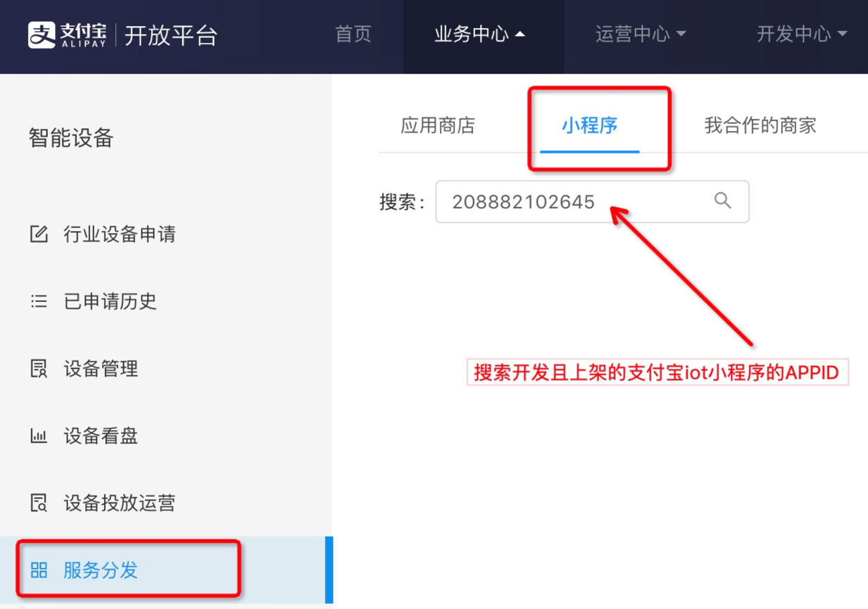The height and width of the screenshot is (609, 868).
Task: Select the 小程序 tab
Action: 590,125
